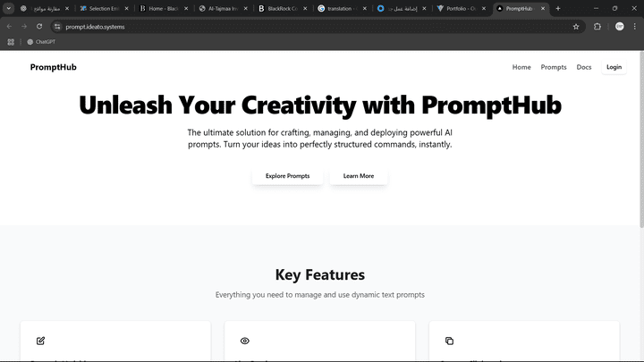The height and width of the screenshot is (362, 644).
Task: Switch to the Portfolio tab
Action: (x=462, y=8)
